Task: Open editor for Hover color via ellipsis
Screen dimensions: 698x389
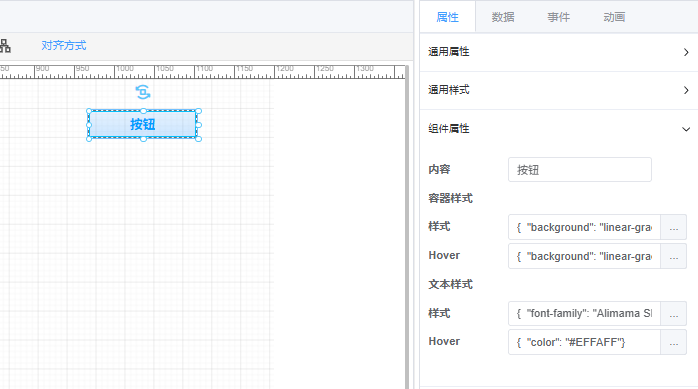Action: coord(674,342)
